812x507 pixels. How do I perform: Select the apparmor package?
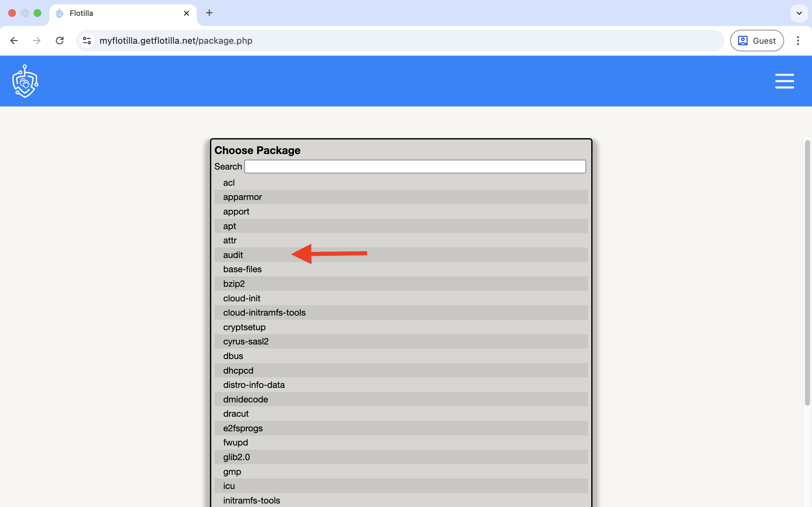pyautogui.click(x=242, y=197)
